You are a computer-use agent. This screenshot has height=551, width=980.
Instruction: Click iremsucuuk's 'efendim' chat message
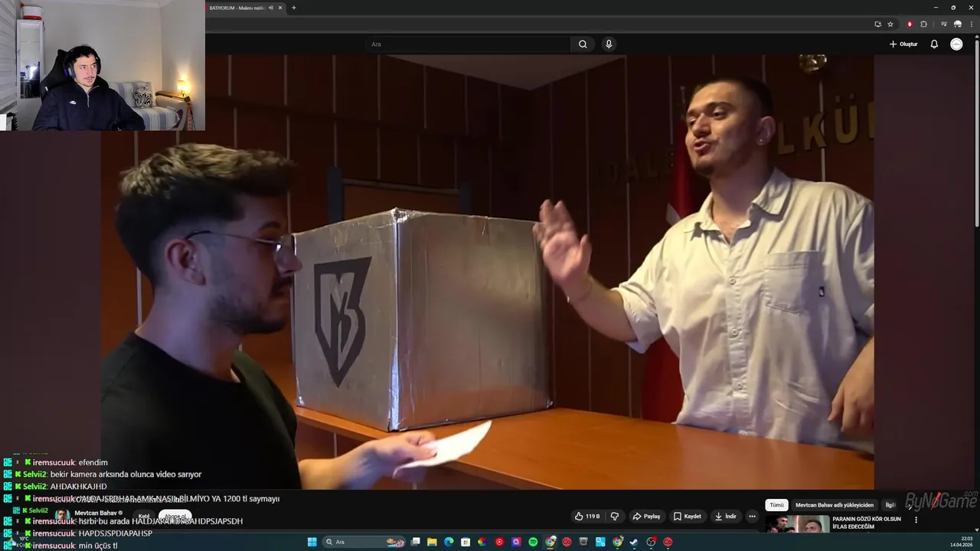click(x=93, y=462)
